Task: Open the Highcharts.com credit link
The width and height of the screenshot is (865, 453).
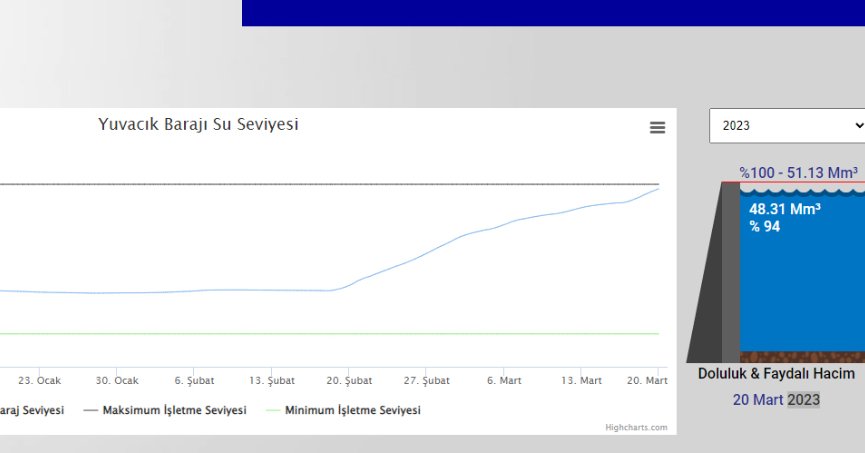Action: (636, 427)
